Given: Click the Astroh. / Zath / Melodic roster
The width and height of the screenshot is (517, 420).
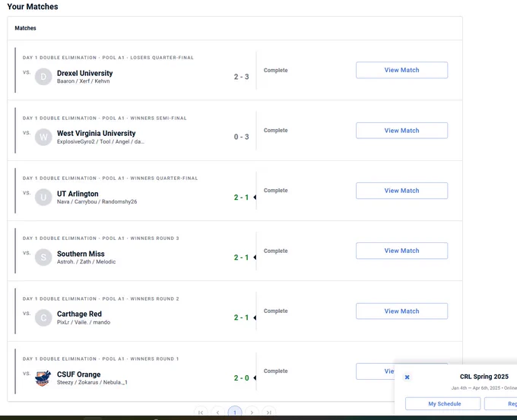Looking at the screenshot, I should (x=86, y=262).
